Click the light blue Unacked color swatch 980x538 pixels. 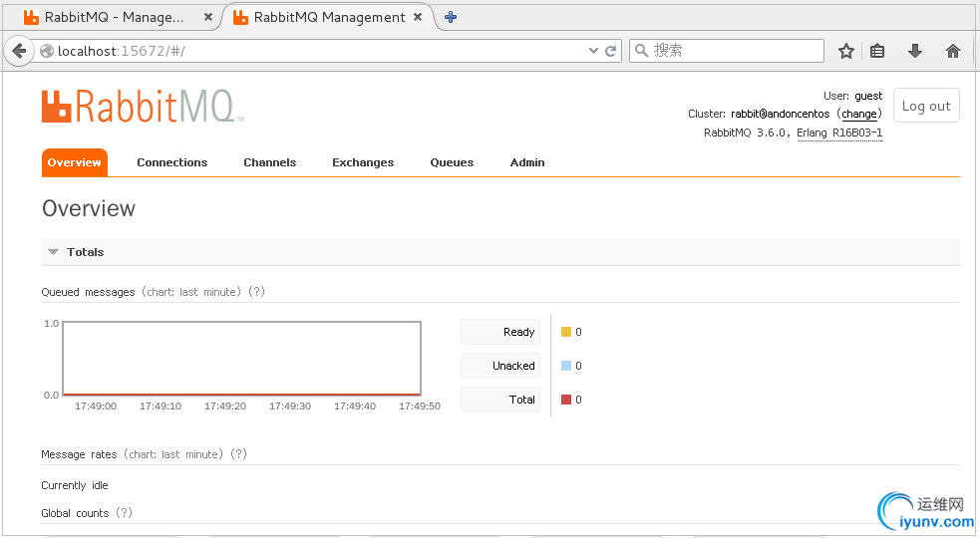pos(566,366)
